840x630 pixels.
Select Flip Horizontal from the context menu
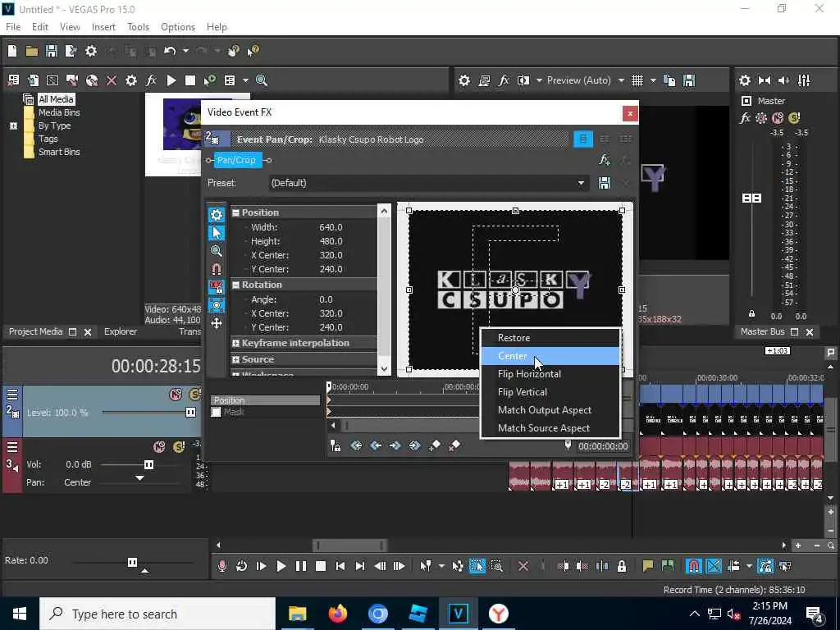pos(550,374)
